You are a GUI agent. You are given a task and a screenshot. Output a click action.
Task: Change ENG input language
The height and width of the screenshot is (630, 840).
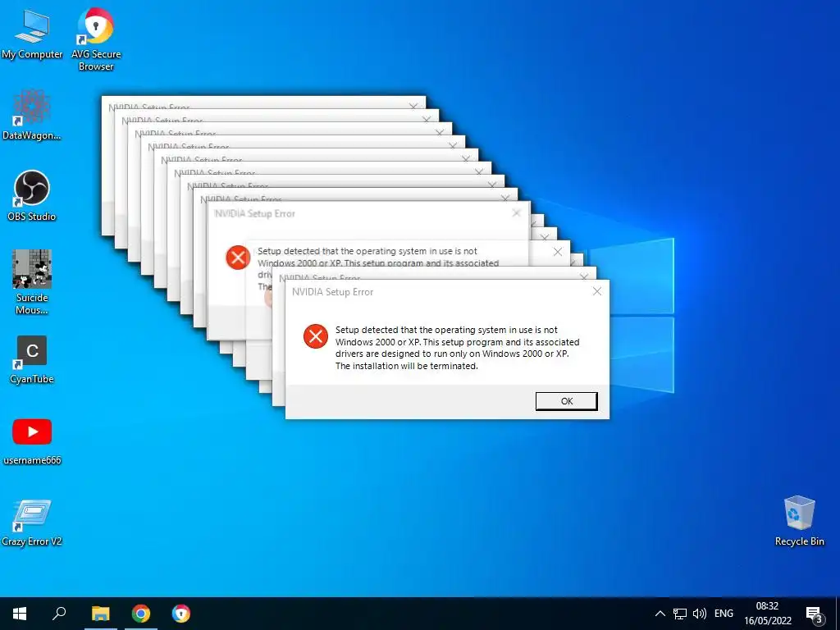(x=724, y=614)
